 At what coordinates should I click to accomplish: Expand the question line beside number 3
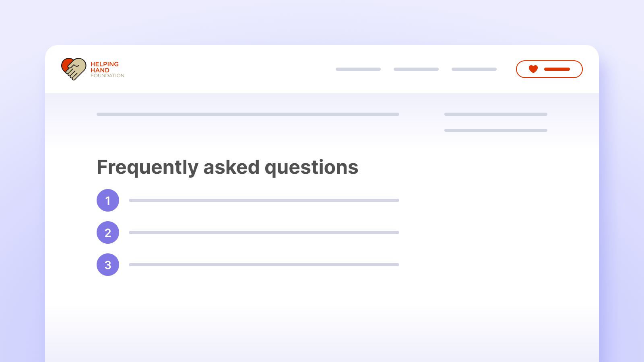tap(264, 265)
